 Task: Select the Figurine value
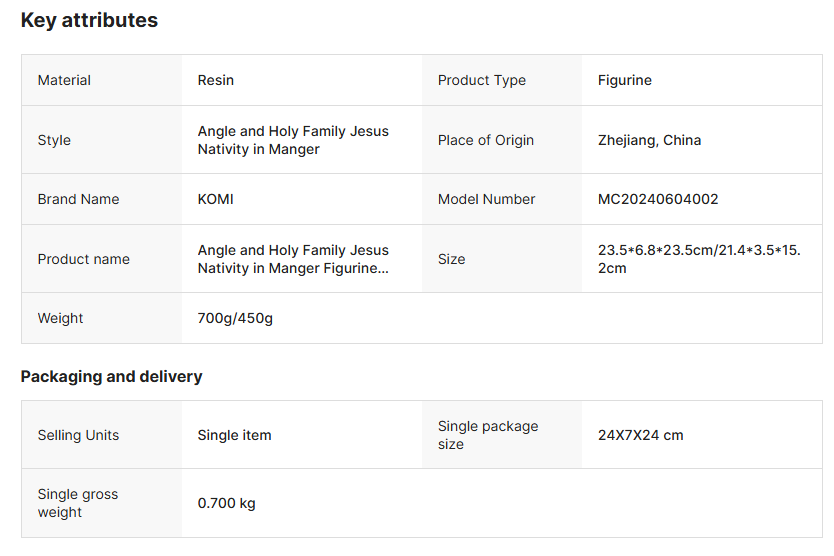click(624, 80)
